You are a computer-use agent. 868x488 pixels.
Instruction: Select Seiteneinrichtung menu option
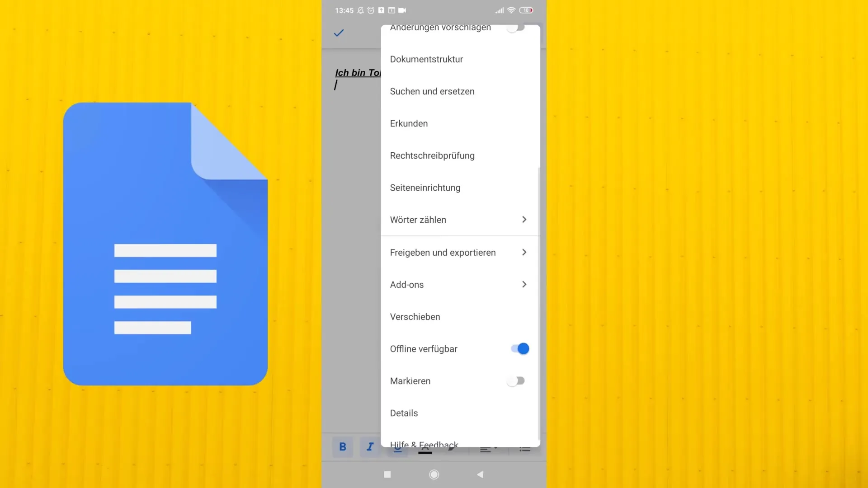point(425,187)
